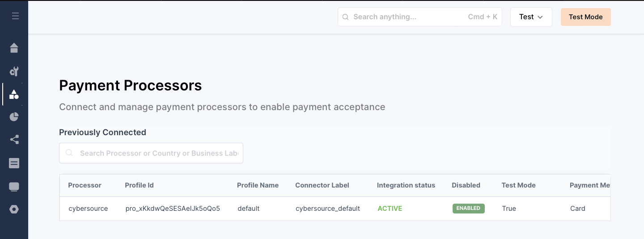Screen dimensions: 644x239
Task: Focus the Search anything field
Action: [x=407, y=17]
